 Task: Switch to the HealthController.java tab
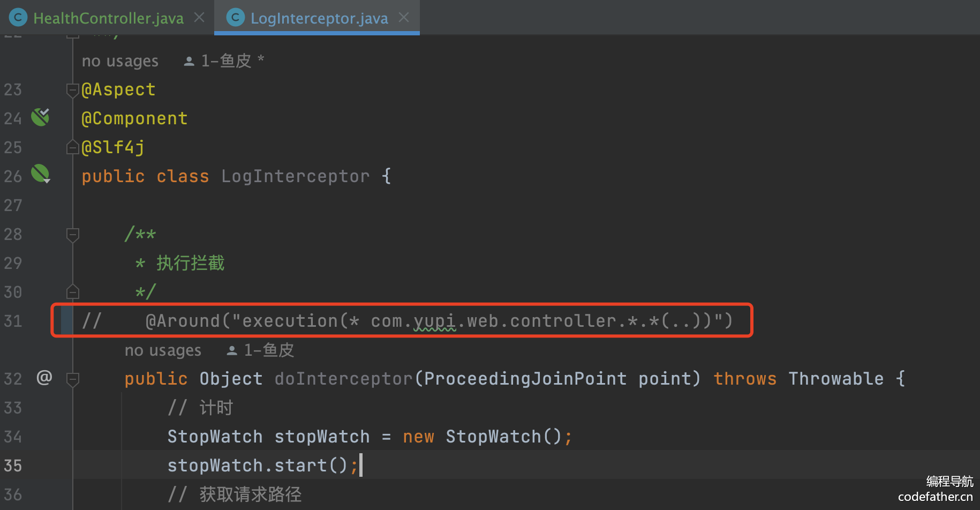pyautogui.click(x=108, y=18)
